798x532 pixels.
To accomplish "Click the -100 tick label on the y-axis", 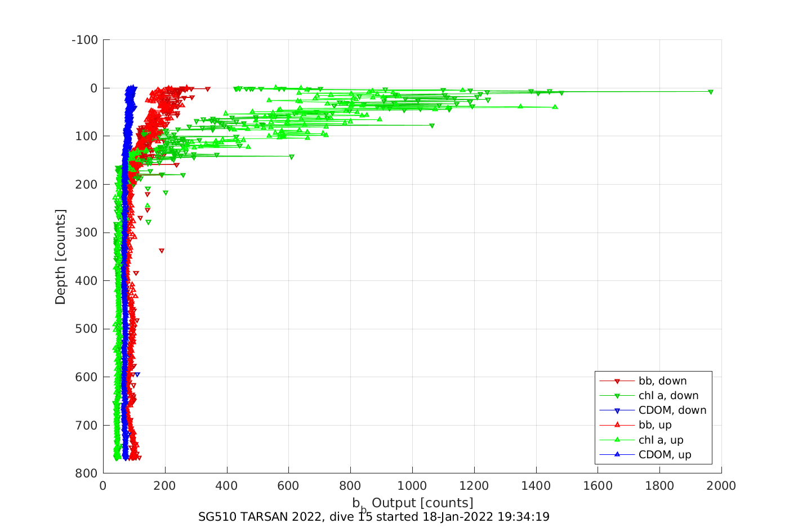I will click(x=85, y=40).
